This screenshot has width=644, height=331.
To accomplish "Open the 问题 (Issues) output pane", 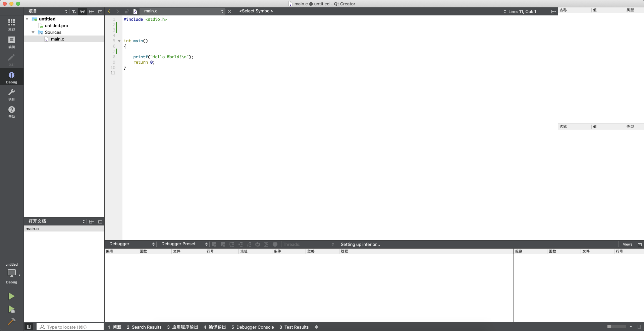I will tap(114, 327).
